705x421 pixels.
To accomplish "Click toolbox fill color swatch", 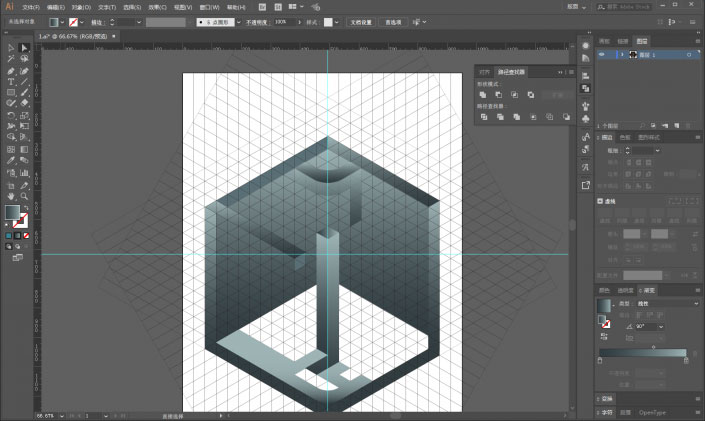I will (x=12, y=213).
